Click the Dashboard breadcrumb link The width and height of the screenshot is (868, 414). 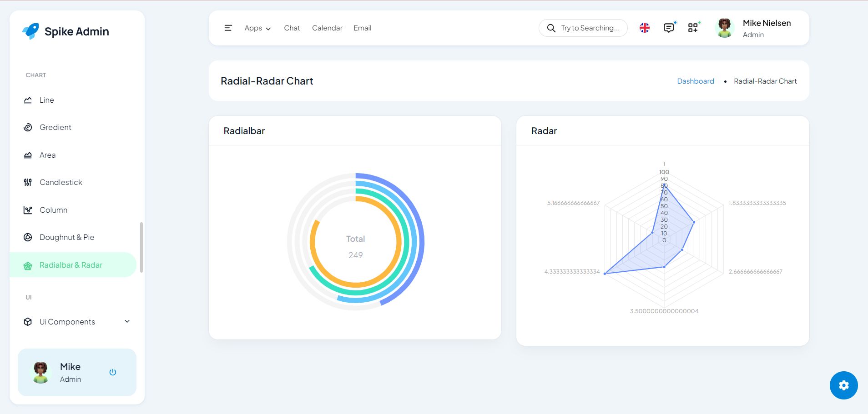(x=695, y=81)
